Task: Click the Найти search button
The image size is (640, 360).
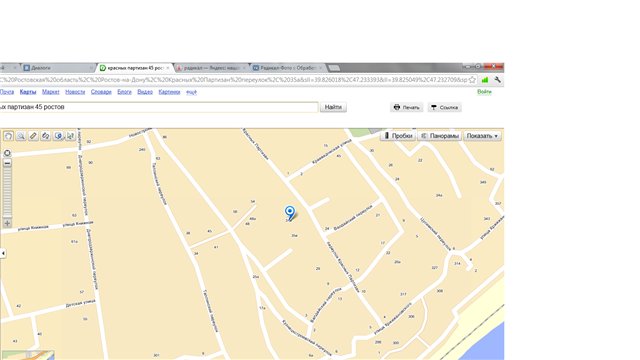Action: coord(333,107)
